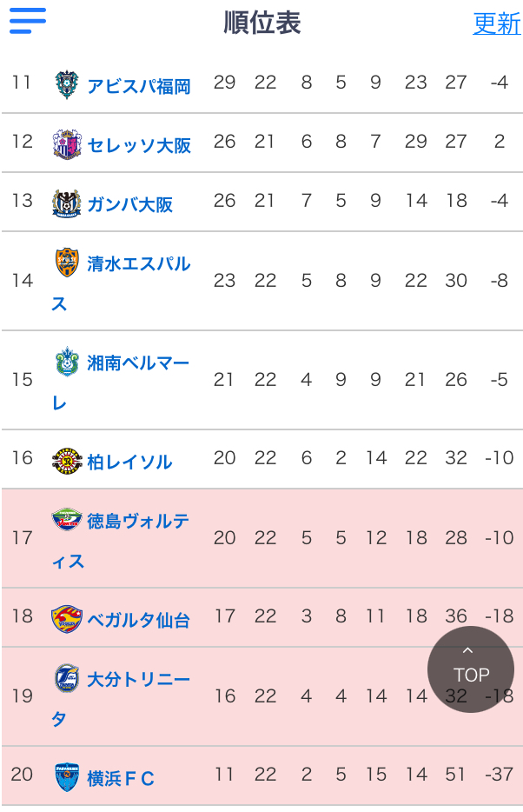Click the 順位表 page title
The image size is (523, 812).
pyautogui.click(x=262, y=23)
